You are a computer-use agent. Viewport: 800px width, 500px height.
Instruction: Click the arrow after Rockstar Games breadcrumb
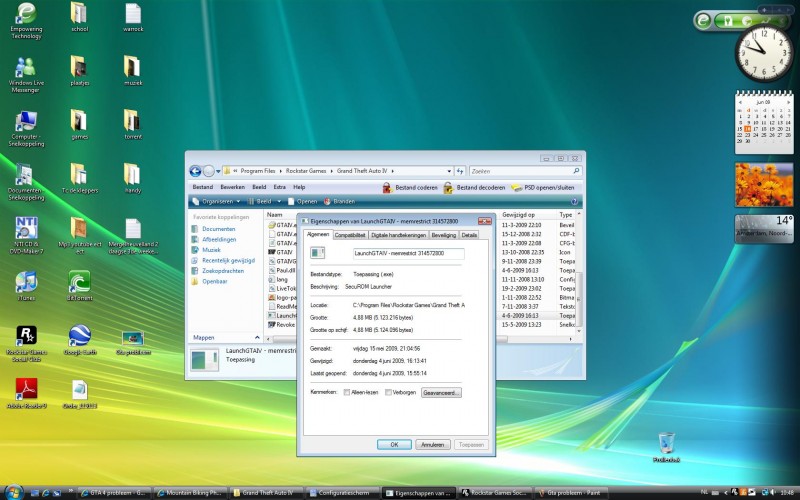tap(332, 171)
